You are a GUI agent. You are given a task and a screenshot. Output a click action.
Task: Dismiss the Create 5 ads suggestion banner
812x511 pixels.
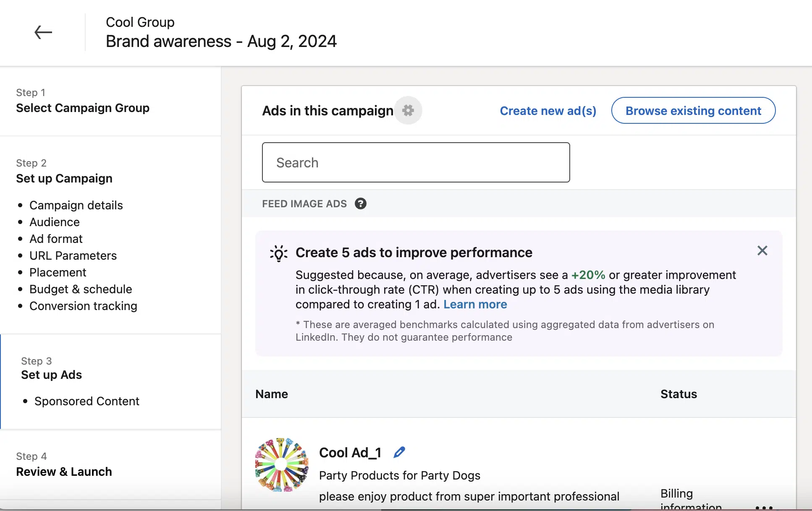point(762,250)
